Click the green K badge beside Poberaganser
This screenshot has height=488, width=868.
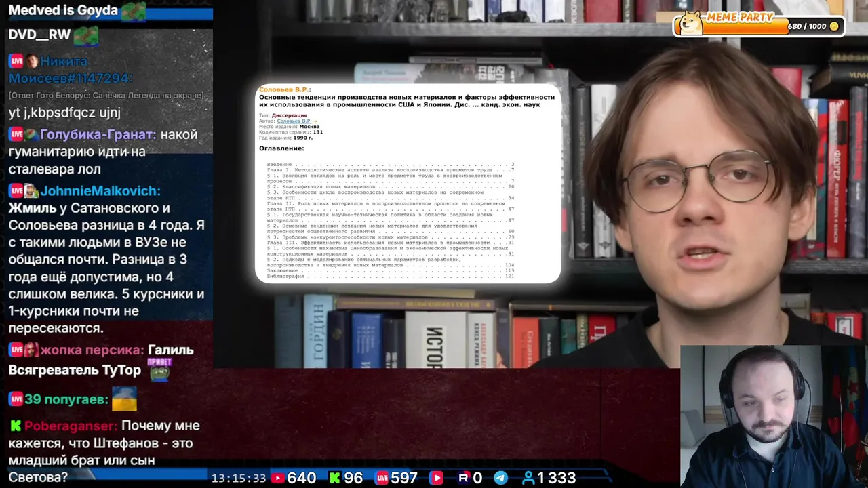[15, 426]
